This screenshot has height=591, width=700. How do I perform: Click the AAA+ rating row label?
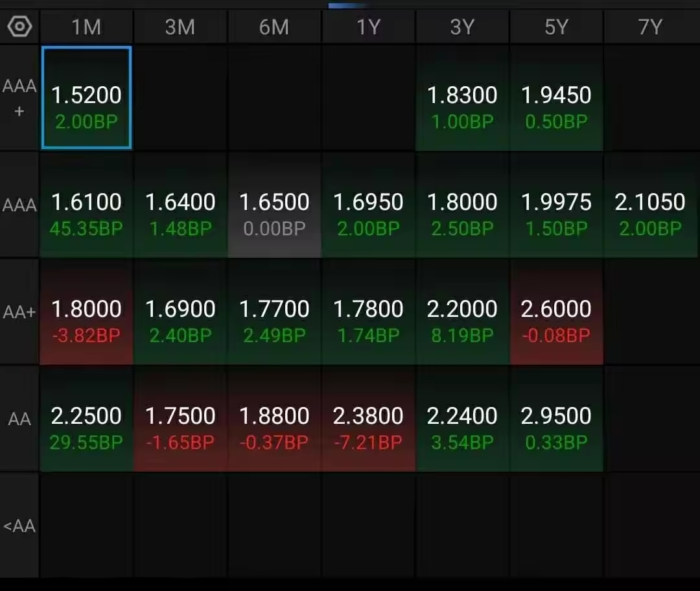click(19, 98)
